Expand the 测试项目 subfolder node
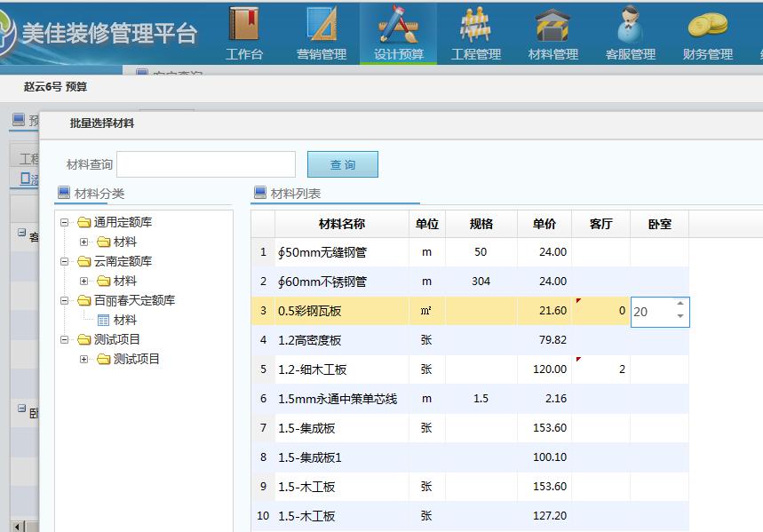This screenshot has height=532, width=763. coord(84,359)
